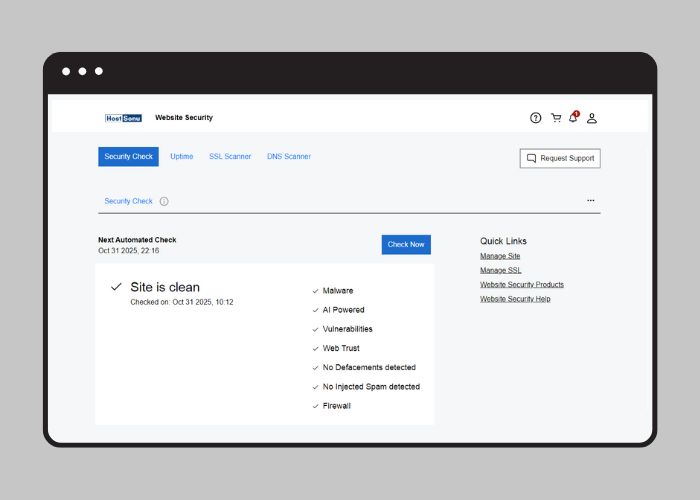Click the Request Support button

click(x=560, y=158)
